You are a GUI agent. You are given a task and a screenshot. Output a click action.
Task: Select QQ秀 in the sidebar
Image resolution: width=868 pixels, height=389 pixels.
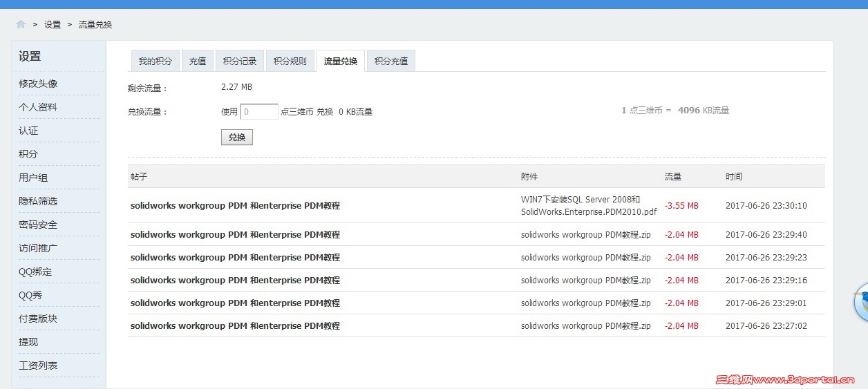pyautogui.click(x=30, y=295)
